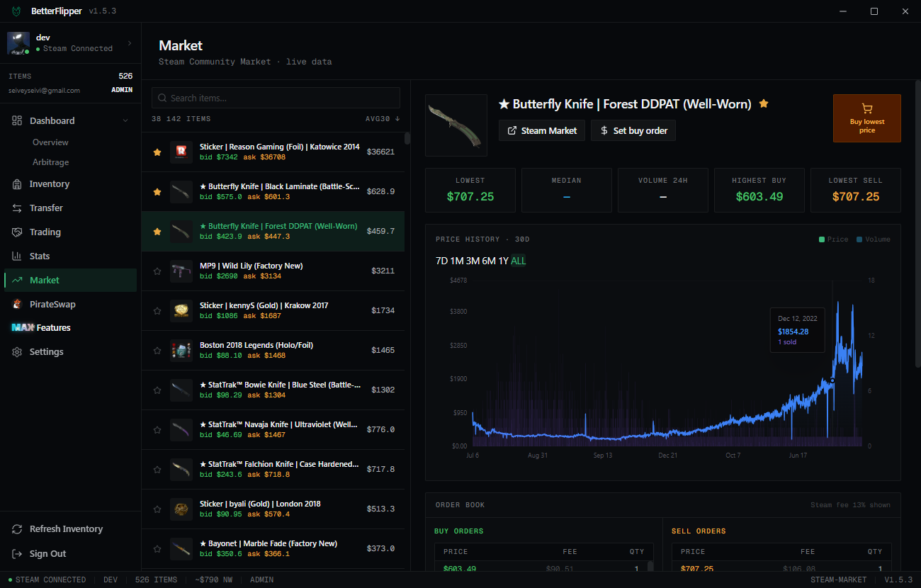Image resolution: width=921 pixels, height=588 pixels.
Task: Click the Butterfly Knife Forest DDPAT thumbnail
Action: [457, 125]
